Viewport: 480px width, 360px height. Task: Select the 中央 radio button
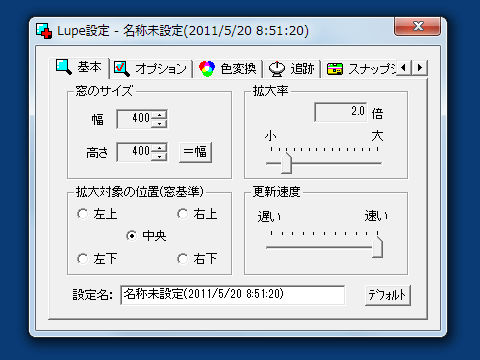(132, 236)
